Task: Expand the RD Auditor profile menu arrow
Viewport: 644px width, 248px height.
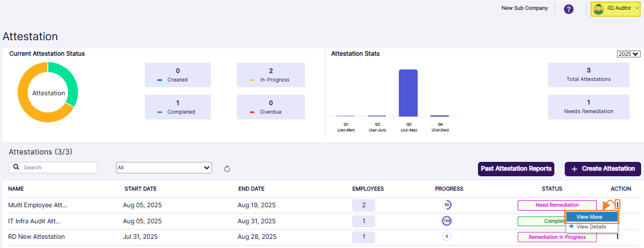Action: point(637,9)
